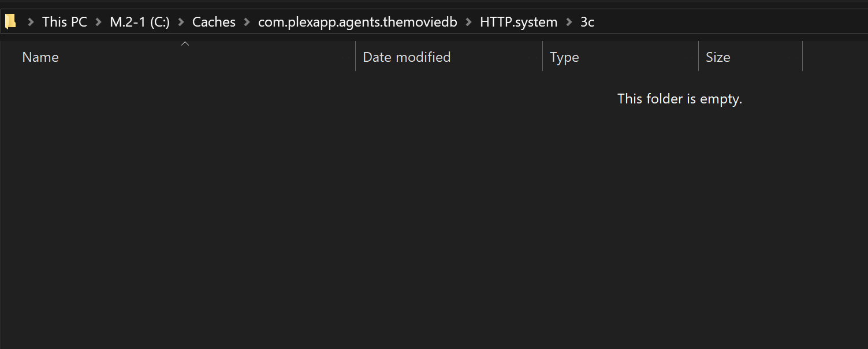
Task: Expand chevron after M.2-1 (C:) breadcrumb
Action: point(181,23)
